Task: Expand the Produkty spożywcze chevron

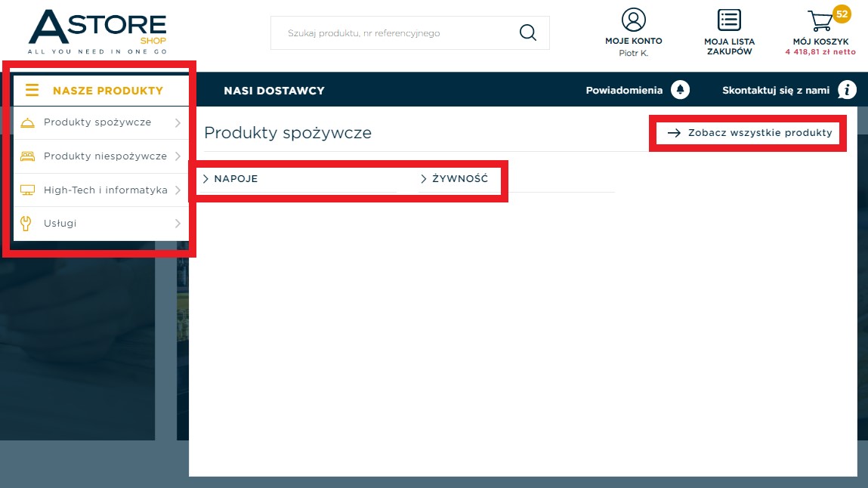Action: [178, 122]
